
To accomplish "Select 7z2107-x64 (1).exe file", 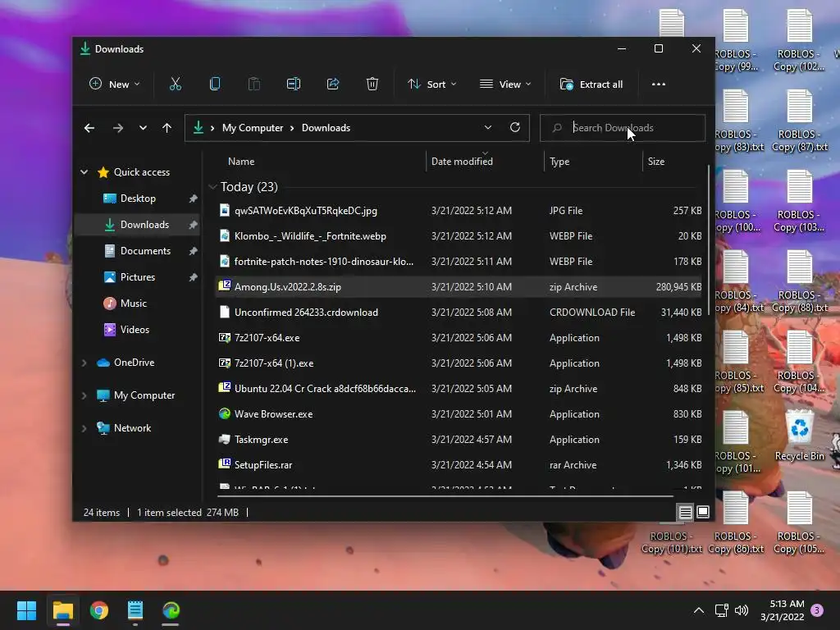I will (x=459, y=363).
